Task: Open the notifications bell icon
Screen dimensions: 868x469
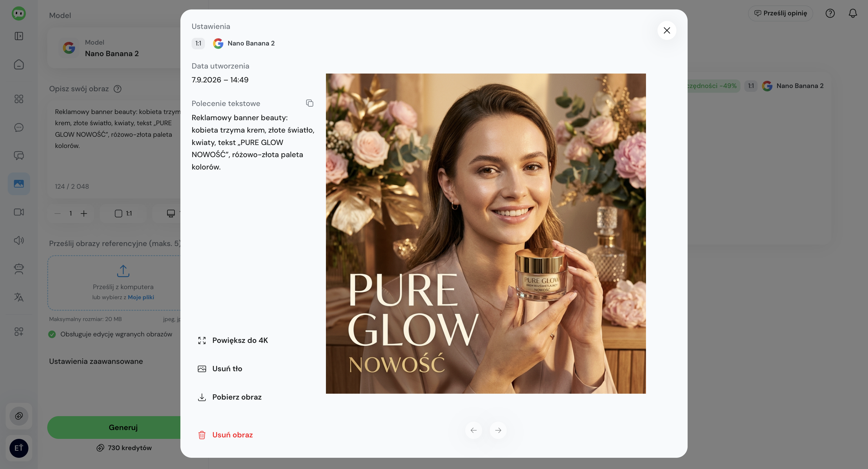Action: click(x=853, y=14)
